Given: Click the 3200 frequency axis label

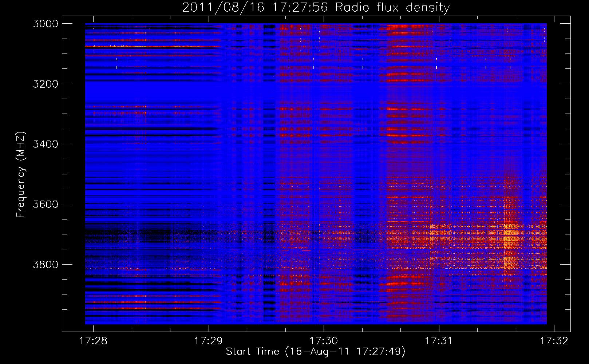Looking at the screenshot, I should click(x=46, y=84).
